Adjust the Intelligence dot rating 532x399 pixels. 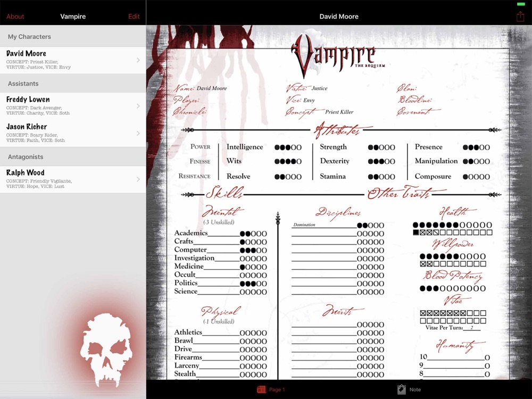coord(288,147)
